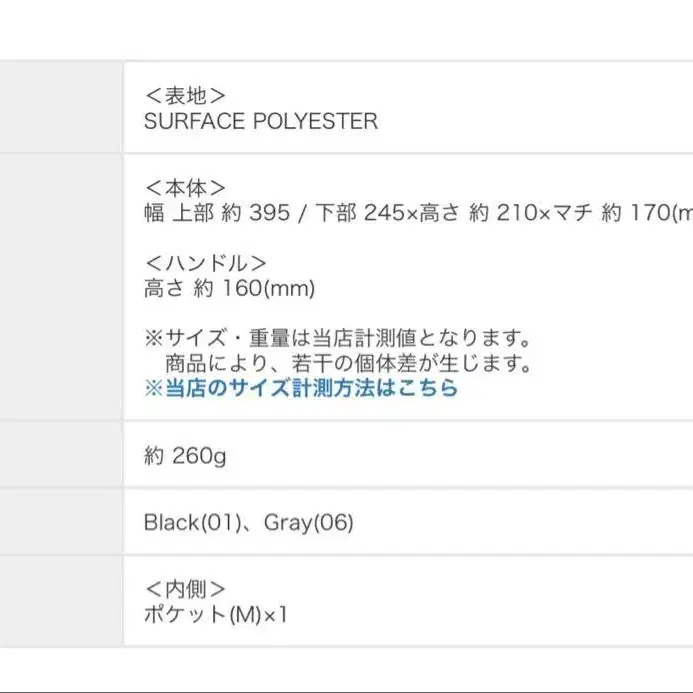This screenshot has height=693, width=693.
Task: Click the Gray(06) color option text
Action: pyautogui.click(x=308, y=522)
